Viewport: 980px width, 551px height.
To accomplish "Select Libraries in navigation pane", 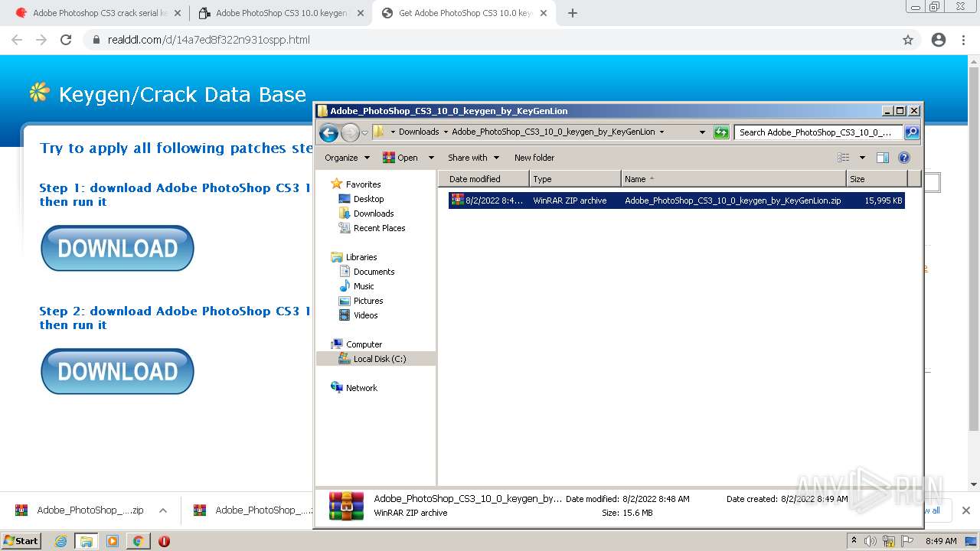I will pos(361,257).
